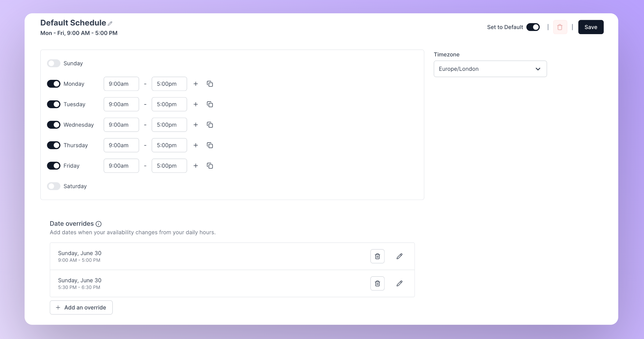Click the info icon next to Date overrides

[x=98, y=224]
